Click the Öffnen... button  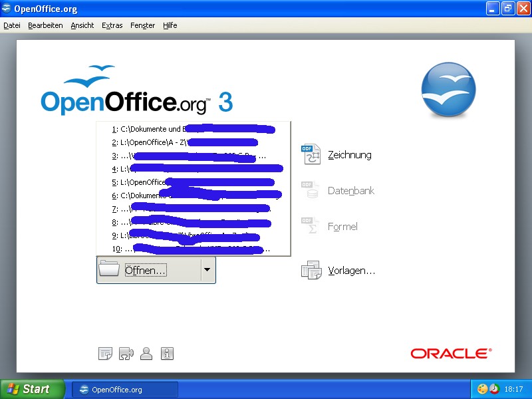(149, 270)
